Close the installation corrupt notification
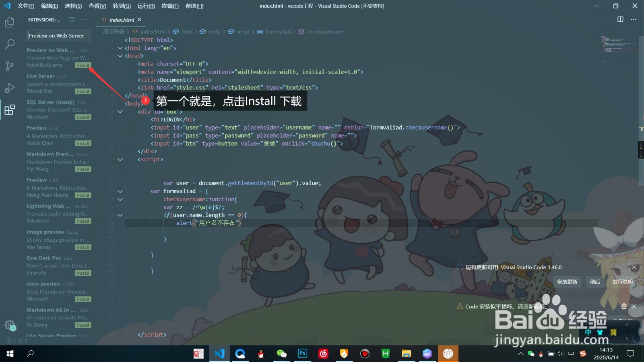Screen dimensions: 644x362 pos(634,306)
